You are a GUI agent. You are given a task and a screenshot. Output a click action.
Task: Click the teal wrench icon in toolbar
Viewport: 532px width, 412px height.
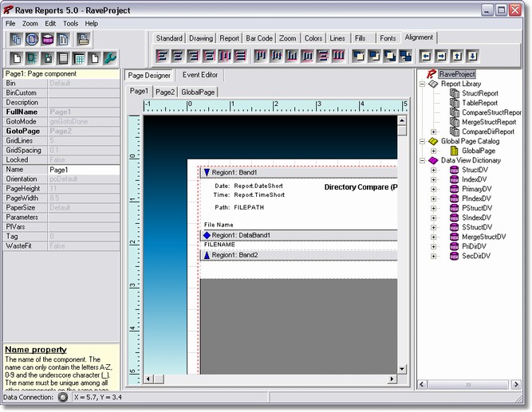pos(110,58)
